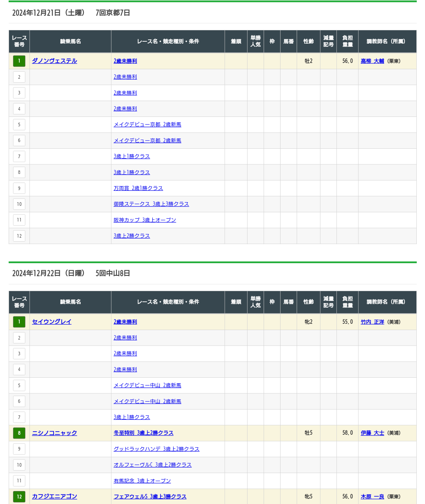Click race number 7 badge in Nakayama table
This screenshot has height=504, width=425.
(19, 417)
